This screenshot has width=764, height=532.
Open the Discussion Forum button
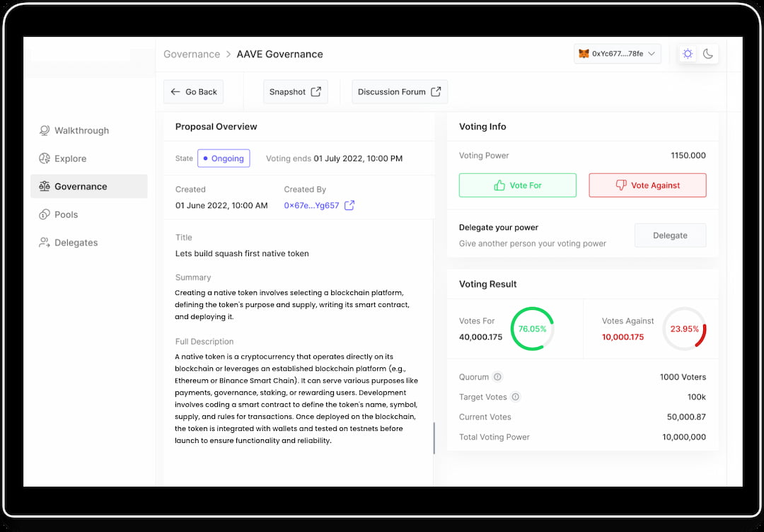(400, 91)
